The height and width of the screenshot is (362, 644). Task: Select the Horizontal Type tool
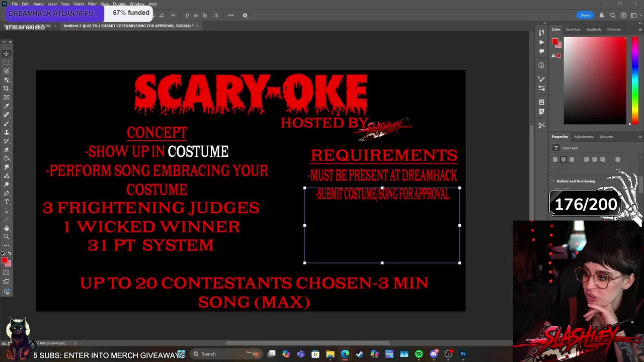point(7,202)
